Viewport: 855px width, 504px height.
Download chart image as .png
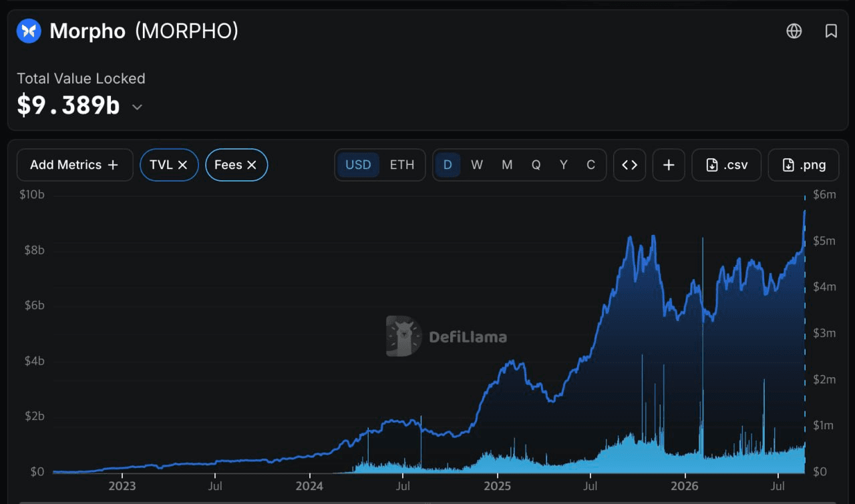pos(804,165)
